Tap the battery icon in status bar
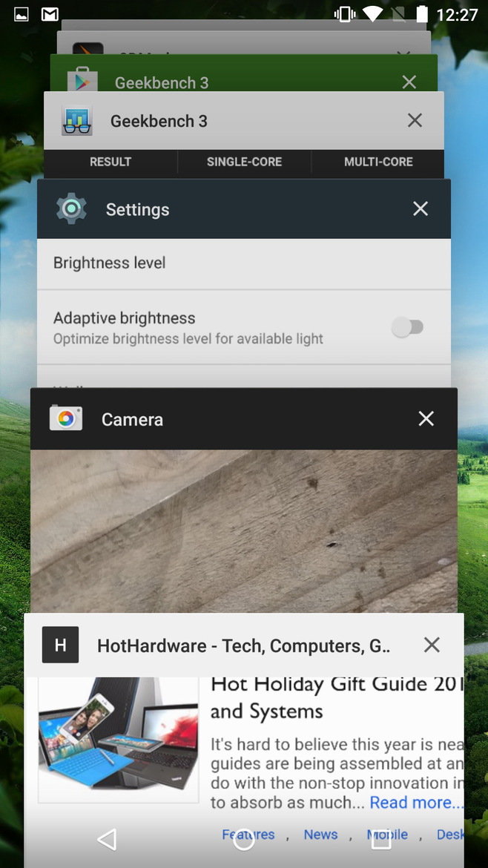Image resolution: width=488 pixels, height=868 pixels. coord(421,14)
